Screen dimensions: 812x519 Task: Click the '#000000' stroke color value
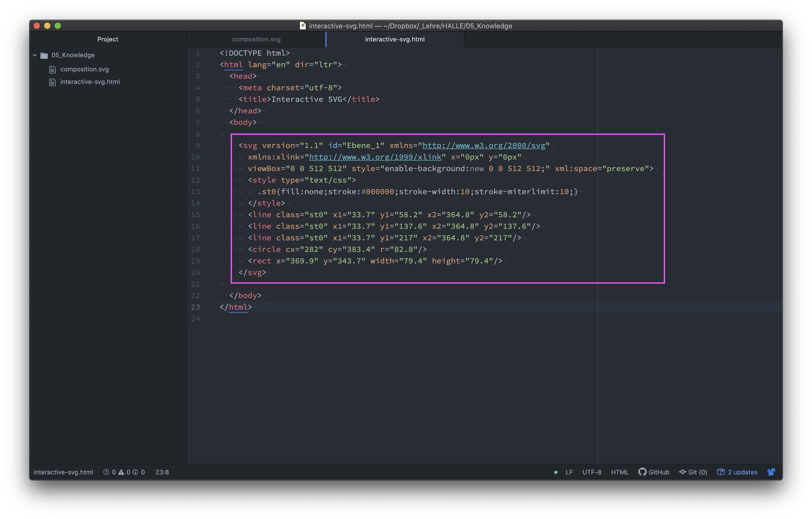[x=377, y=192]
